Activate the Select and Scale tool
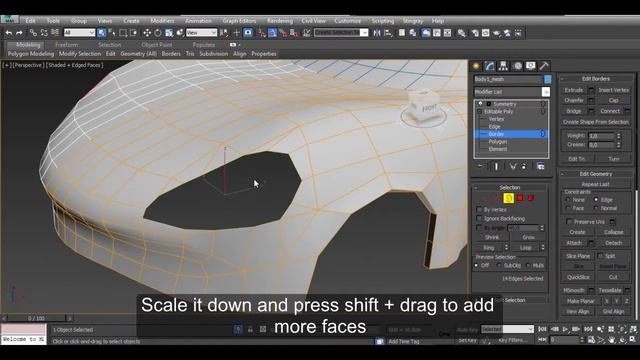Viewport: 640px width, 360px height. click(169, 33)
